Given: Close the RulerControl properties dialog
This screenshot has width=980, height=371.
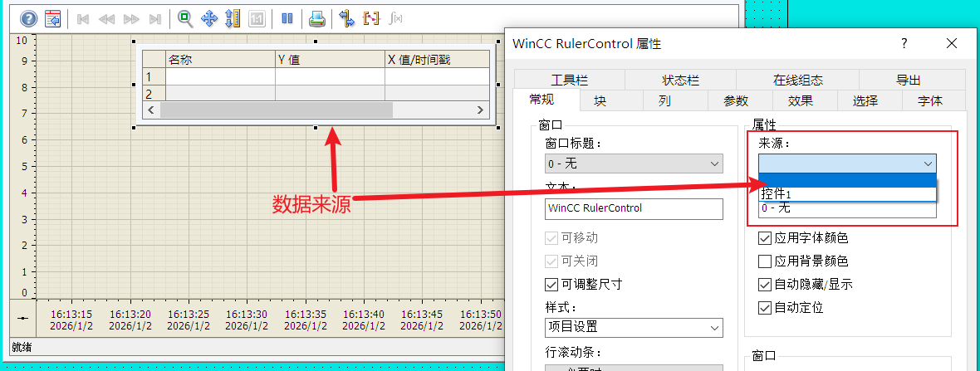Looking at the screenshot, I should pos(951,43).
